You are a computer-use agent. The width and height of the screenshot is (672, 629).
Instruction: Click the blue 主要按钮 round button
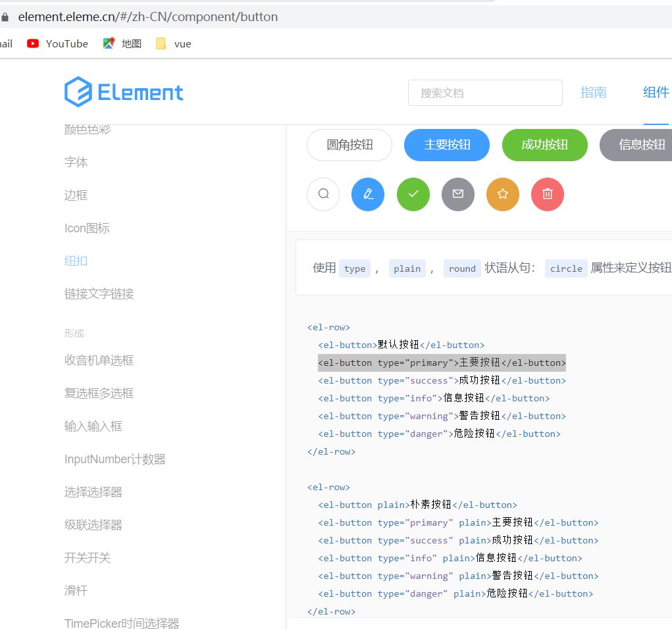[447, 145]
